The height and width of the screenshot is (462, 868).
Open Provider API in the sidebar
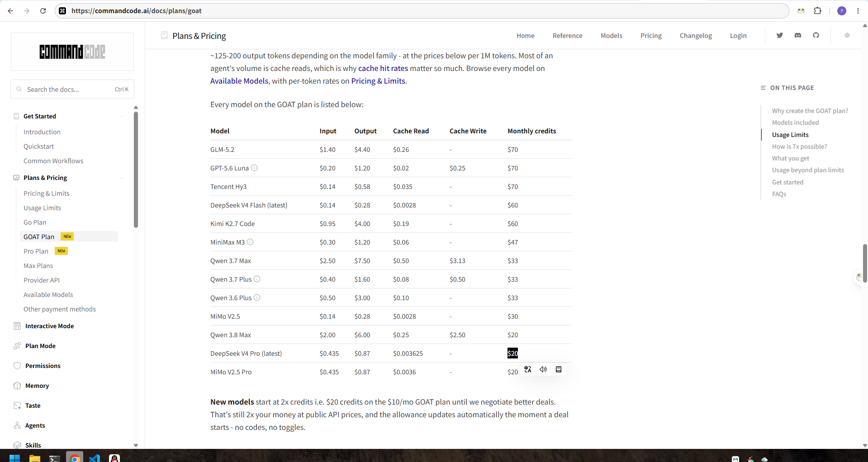click(x=42, y=280)
